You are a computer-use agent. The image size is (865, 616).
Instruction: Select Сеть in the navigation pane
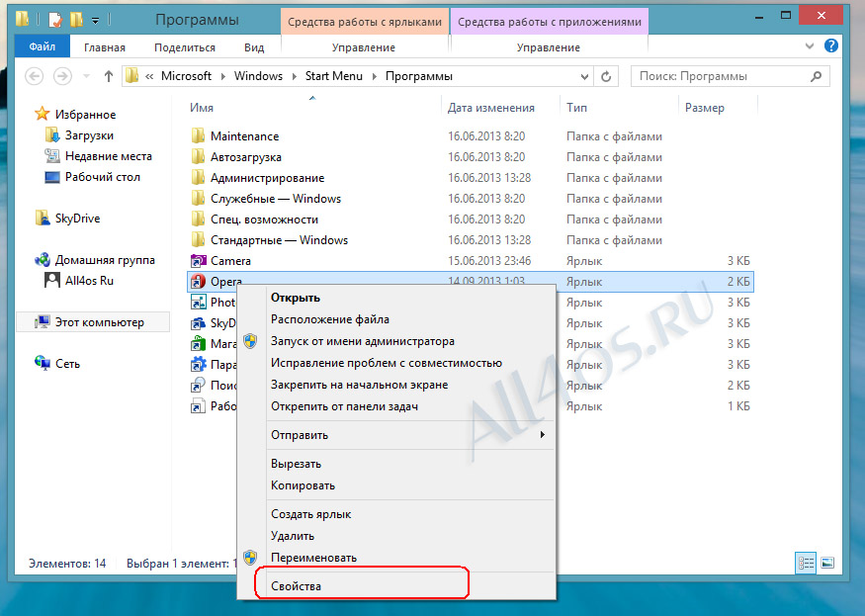(x=67, y=363)
